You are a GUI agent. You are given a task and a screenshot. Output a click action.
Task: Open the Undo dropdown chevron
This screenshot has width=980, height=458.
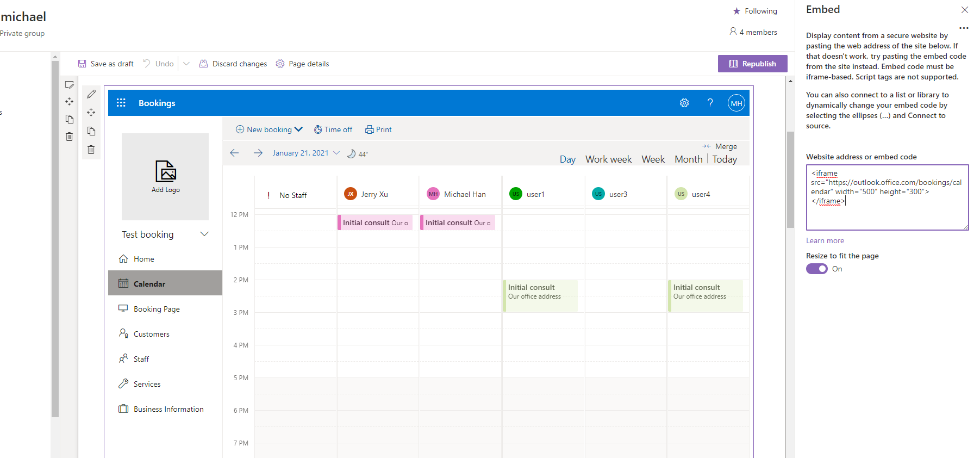(186, 64)
